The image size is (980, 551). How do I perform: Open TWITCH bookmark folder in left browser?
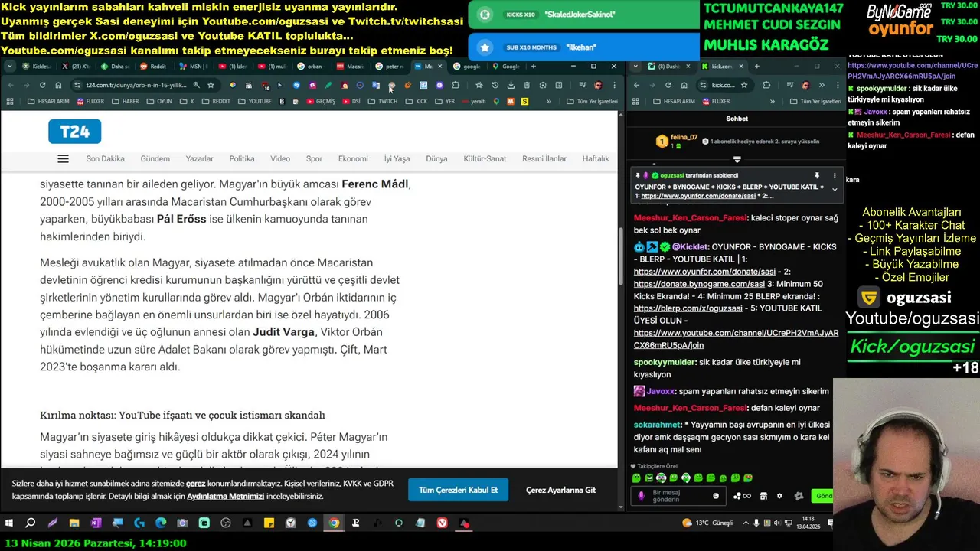pyautogui.click(x=383, y=101)
